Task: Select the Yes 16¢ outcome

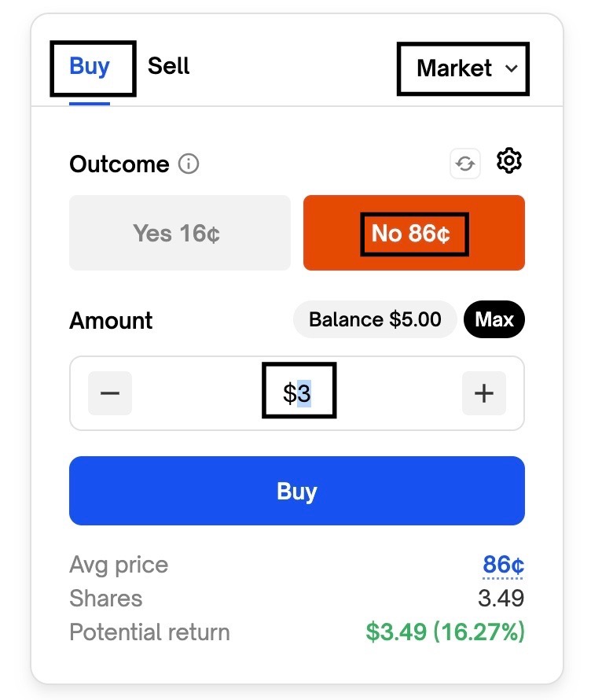Action: coord(179,233)
